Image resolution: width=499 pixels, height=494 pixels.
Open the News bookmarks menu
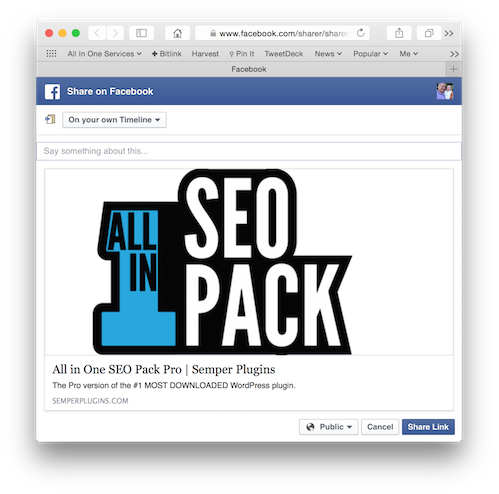coord(328,54)
